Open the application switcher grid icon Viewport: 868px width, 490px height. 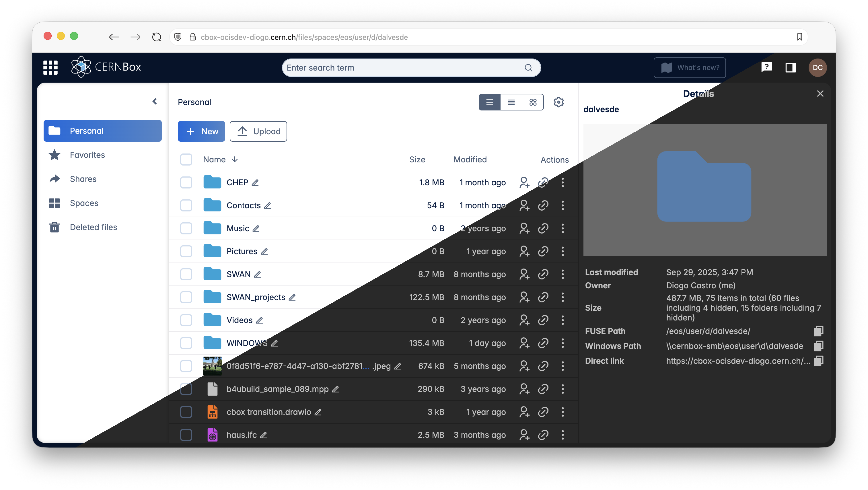(x=50, y=67)
